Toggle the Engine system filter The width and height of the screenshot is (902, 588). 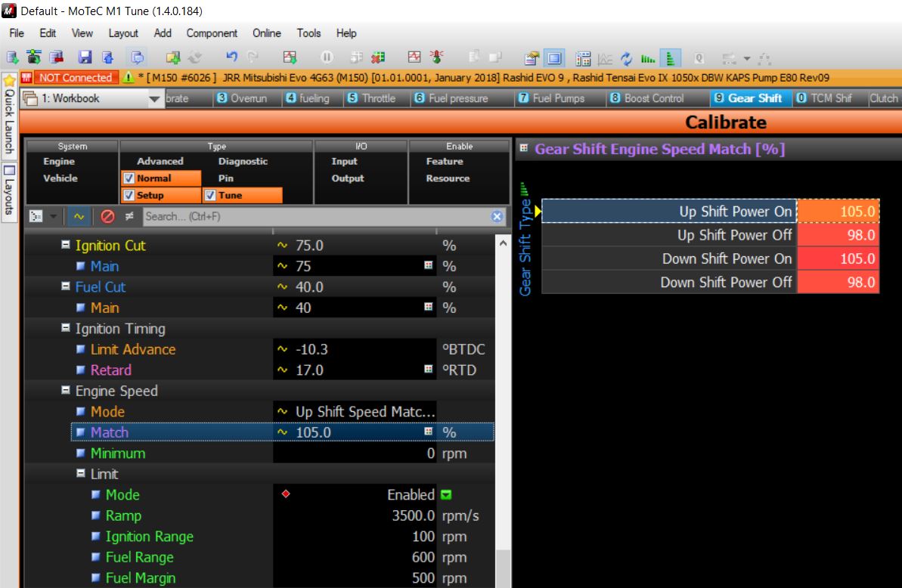pyautogui.click(x=59, y=162)
